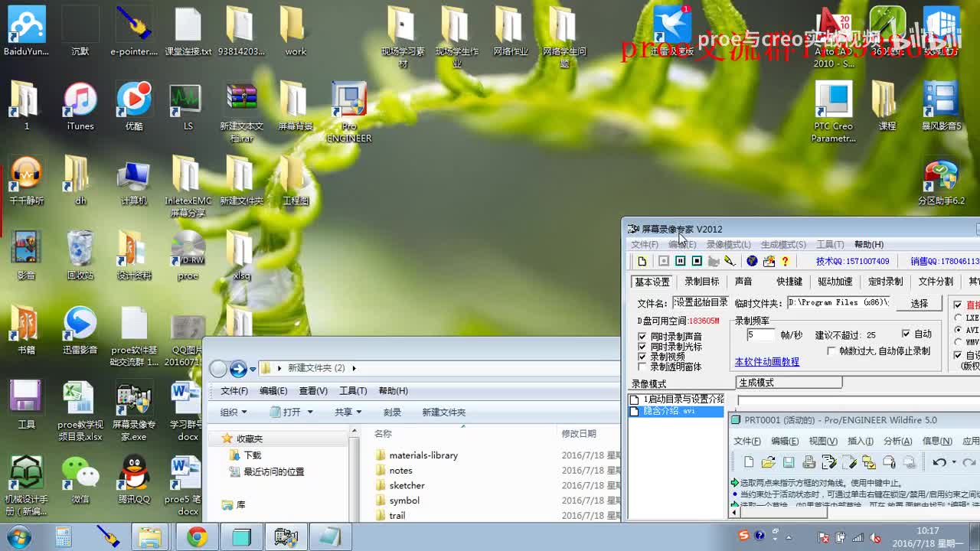Toggle the 自动 frame rate checkbox
980x551 pixels.
coord(906,334)
